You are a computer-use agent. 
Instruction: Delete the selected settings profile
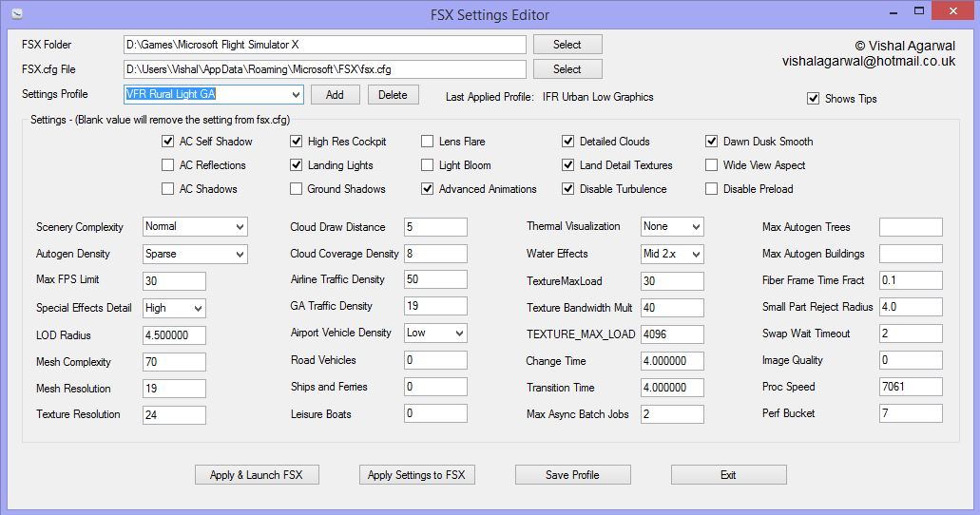[x=394, y=94]
